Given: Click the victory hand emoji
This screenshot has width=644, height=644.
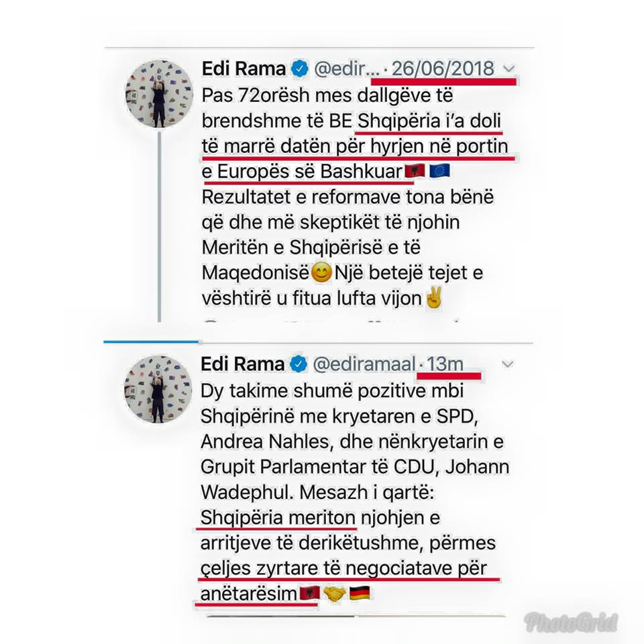Looking at the screenshot, I should (x=434, y=298).
